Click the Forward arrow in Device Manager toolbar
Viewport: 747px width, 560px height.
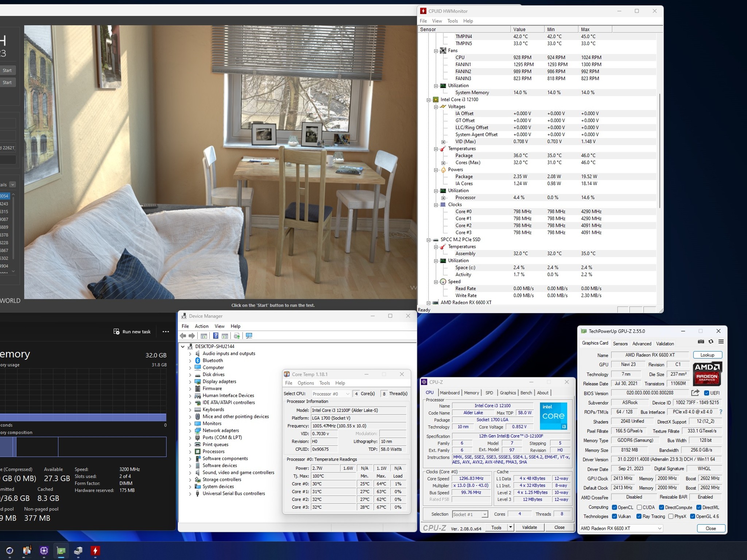(x=191, y=336)
